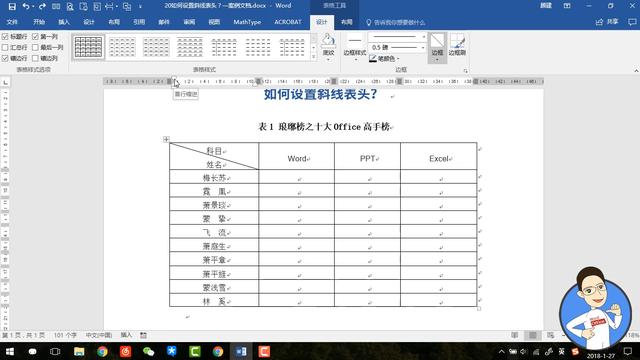The height and width of the screenshot is (360, 640).
Task: Open the 边框 (Borders) dropdown arrow
Action: 437,60
